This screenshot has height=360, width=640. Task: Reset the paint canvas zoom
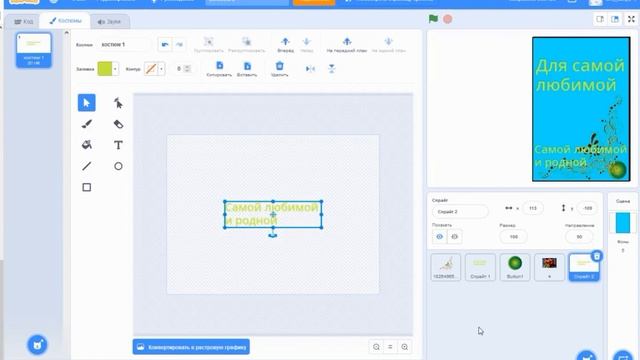[x=390, y=347]
